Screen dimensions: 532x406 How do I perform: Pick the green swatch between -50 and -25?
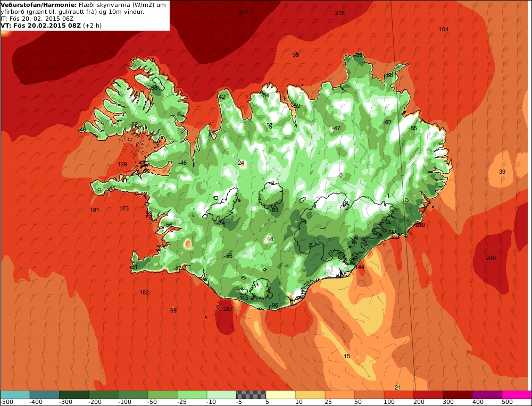162,395
